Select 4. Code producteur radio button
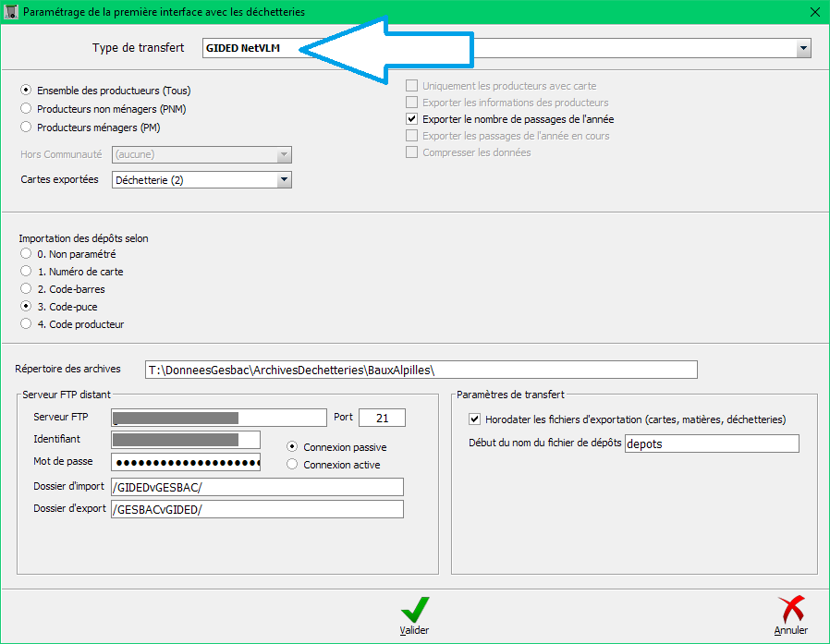Viewport: 830px width, 644px height. click(26, 324)
